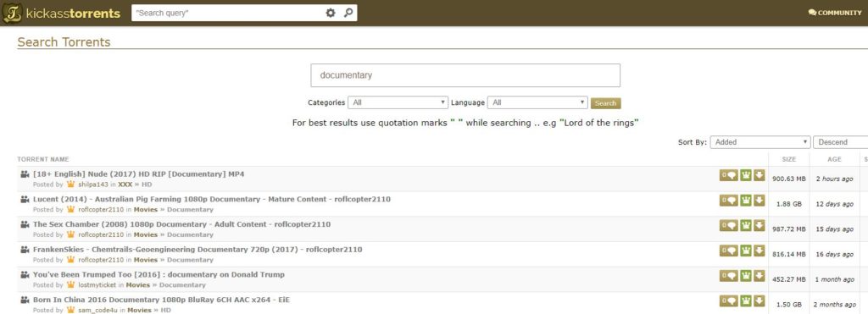
Task: Click age value "2 months ago"
Action: pyautogui.click(x=834, y=305)
